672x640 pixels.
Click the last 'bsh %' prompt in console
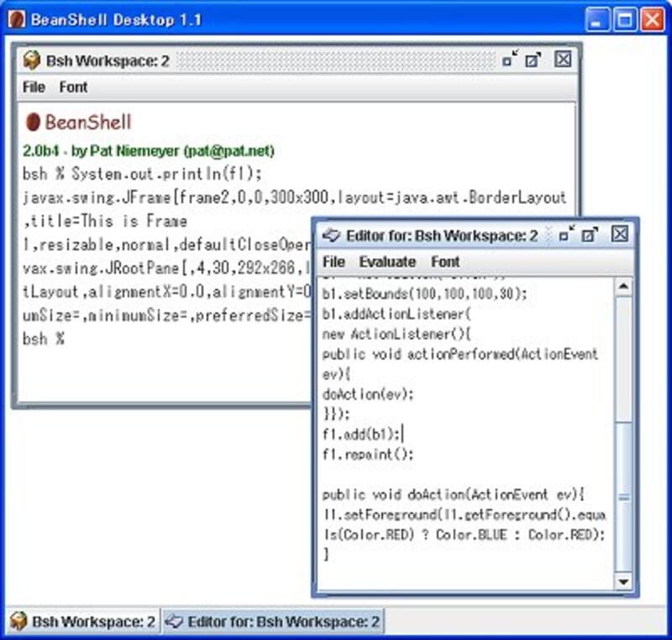click(44, 338)
